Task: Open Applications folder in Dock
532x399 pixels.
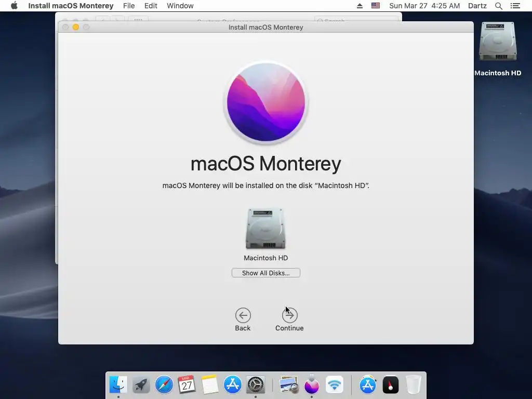Action: (x=368, y=385)
